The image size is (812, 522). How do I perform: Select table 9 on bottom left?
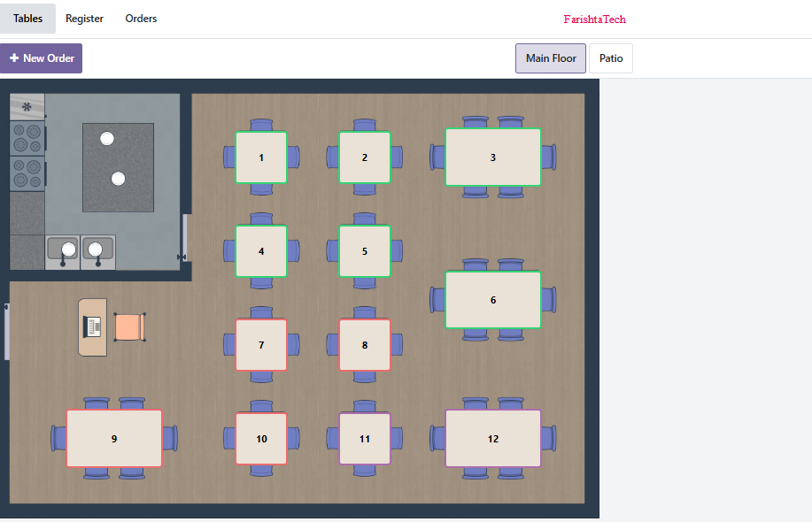pos(114,439)
